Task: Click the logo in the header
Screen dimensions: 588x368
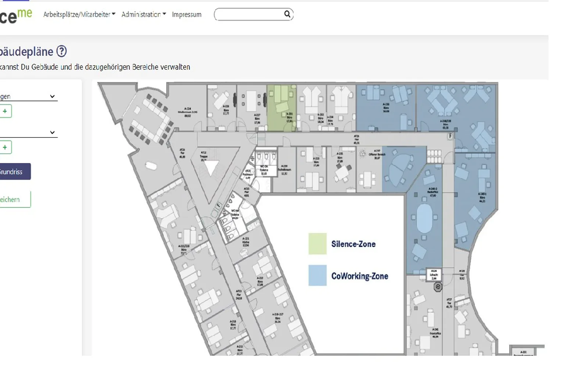Action: (x=16, y=16)
